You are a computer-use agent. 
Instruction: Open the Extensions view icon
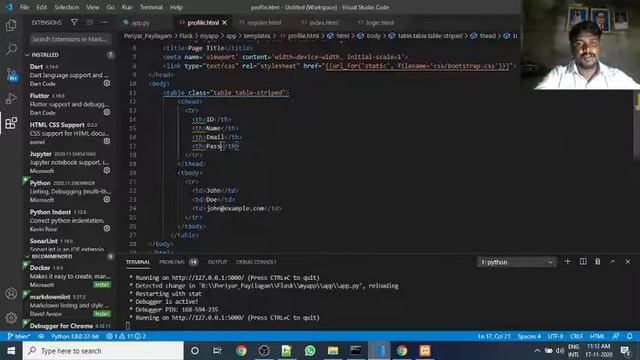(11, 123)
